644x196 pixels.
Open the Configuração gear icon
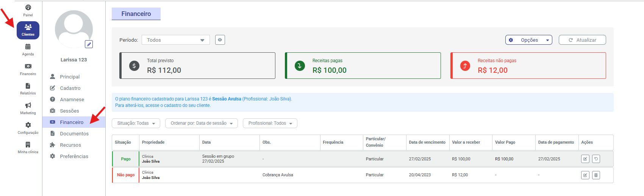pyautogui.click(x=28, y=125)
